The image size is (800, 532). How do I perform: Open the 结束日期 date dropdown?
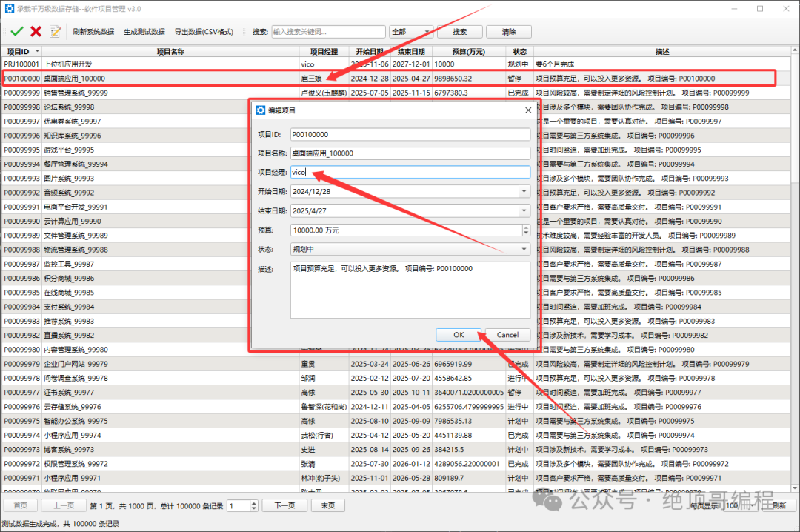click(524, 210)
